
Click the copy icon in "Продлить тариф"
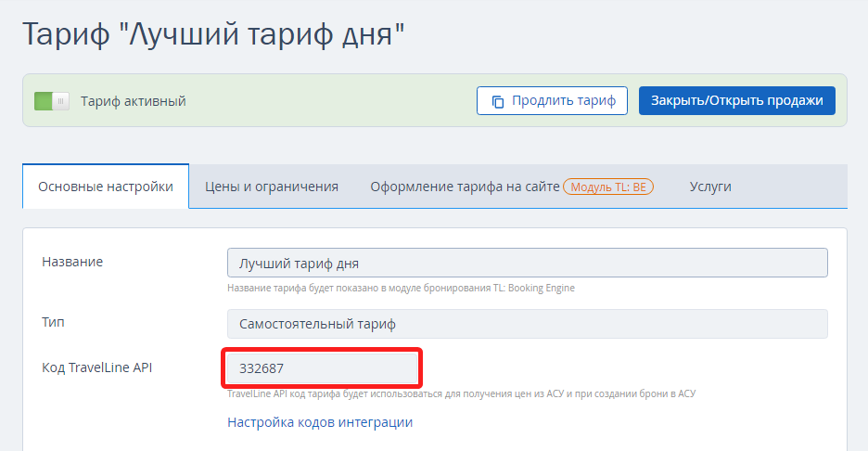pyautogui.click(x=498, y=101)
